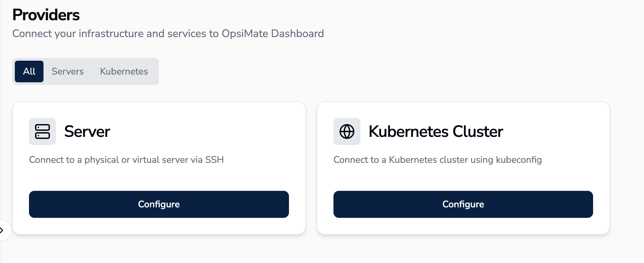
Task: Click the Kubernetes Cluster card title
Action: (436, 131)
